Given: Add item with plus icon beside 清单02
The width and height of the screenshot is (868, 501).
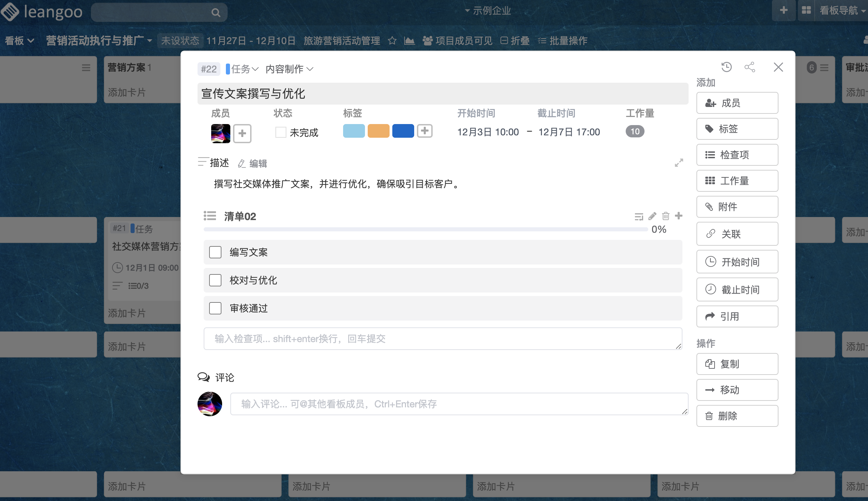Looking at the screenshot, I should (678, 216).
